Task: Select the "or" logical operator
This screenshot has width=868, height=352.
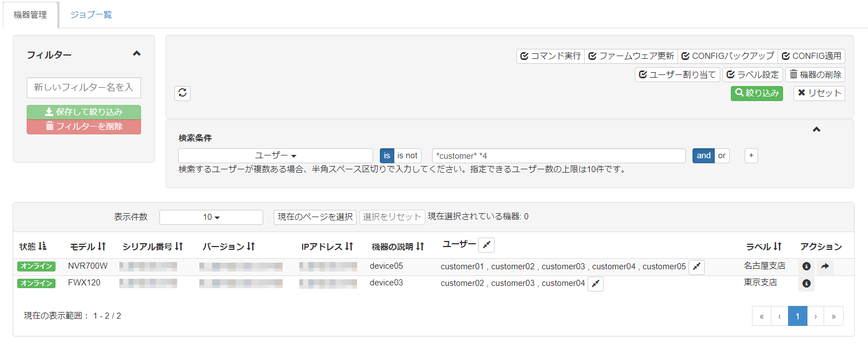Action: tap(721, 155)
